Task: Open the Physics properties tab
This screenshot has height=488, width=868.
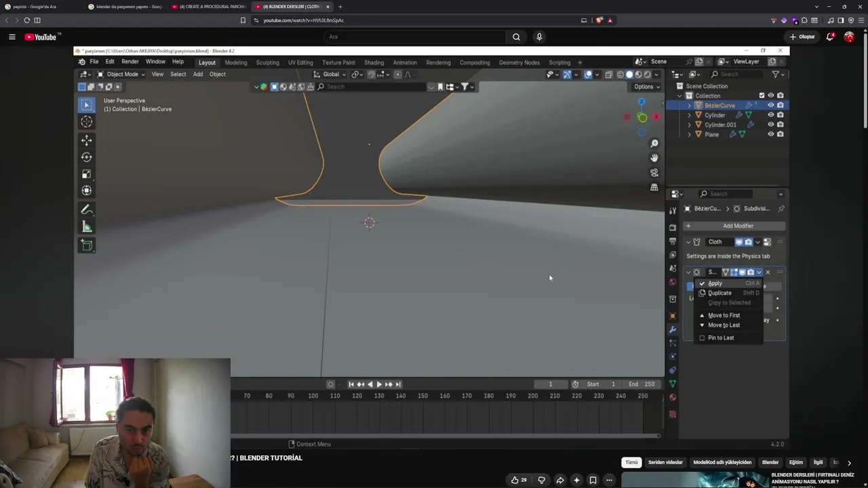Action: pyautogui.click(x=673, y=357)
